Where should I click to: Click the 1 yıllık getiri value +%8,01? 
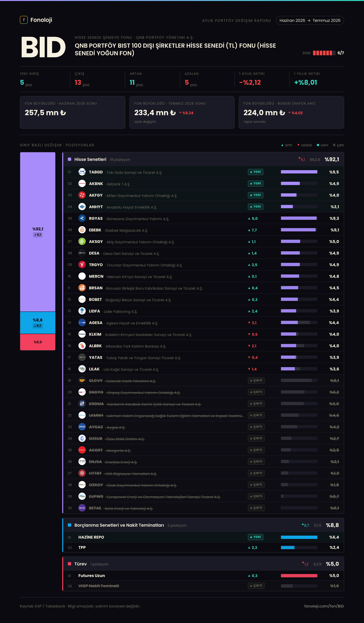click(305, 82)
